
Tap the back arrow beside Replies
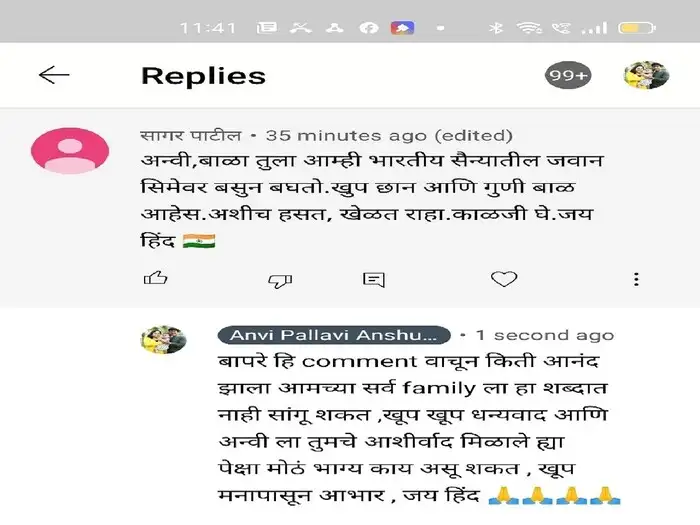54,75
